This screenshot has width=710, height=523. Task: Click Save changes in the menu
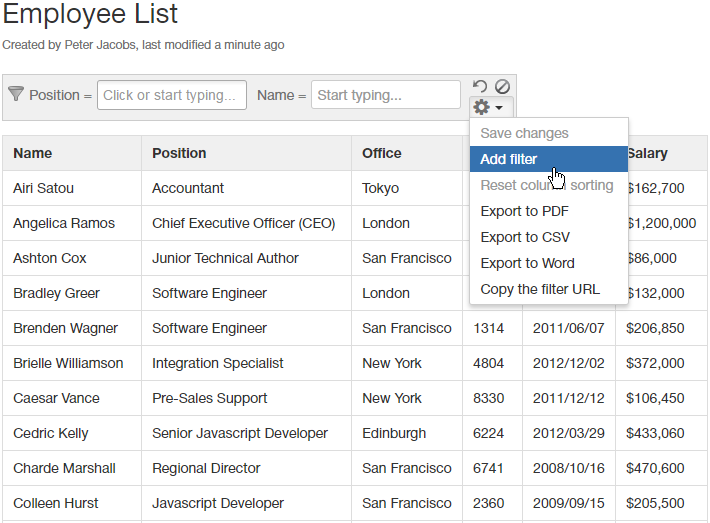pyautogui.click(x=524, y=133)
